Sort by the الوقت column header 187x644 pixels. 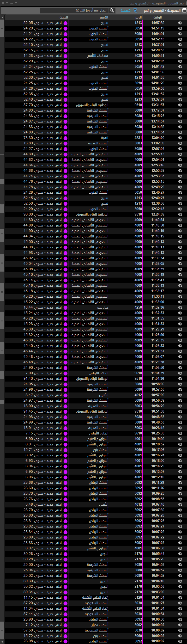pyautogui.click(x=158, y=17)
